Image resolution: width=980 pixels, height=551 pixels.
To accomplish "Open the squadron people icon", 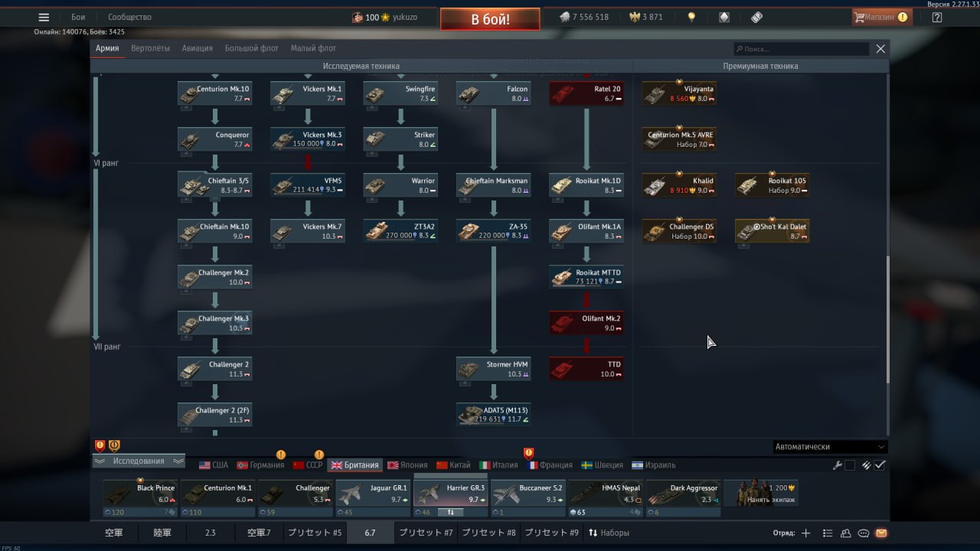I will coord(846,533).
